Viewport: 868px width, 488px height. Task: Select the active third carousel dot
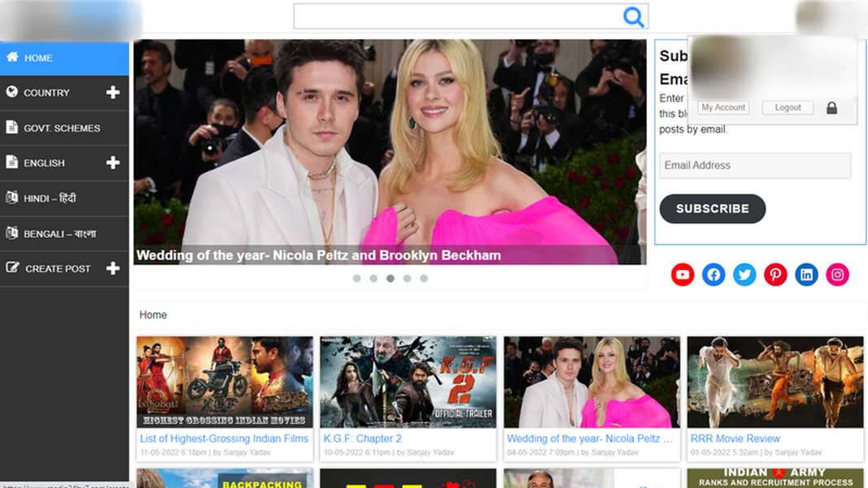390,278
